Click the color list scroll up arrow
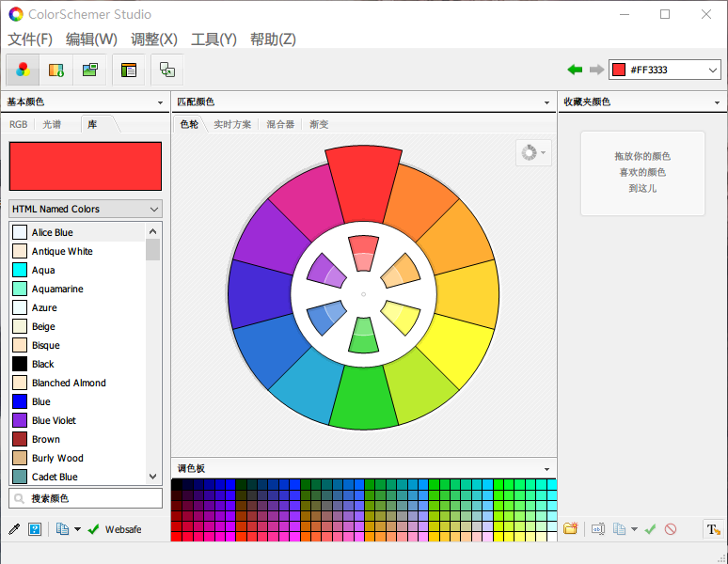 [152, 231]
